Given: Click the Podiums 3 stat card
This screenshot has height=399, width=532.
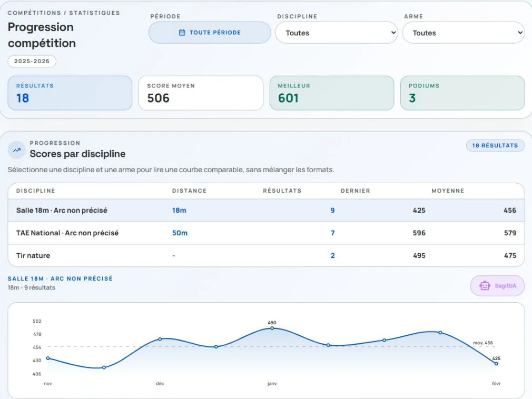Looking at the screenshot, I should 462,93.
